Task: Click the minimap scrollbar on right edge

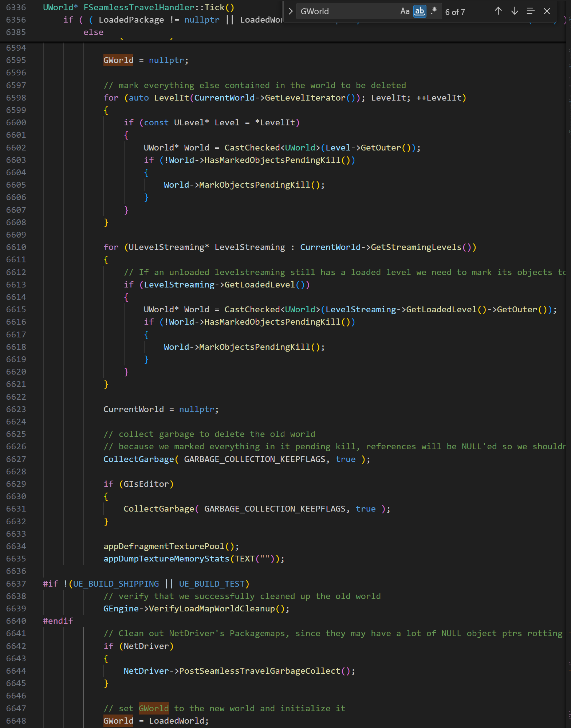Action: [x=568, y=364]
